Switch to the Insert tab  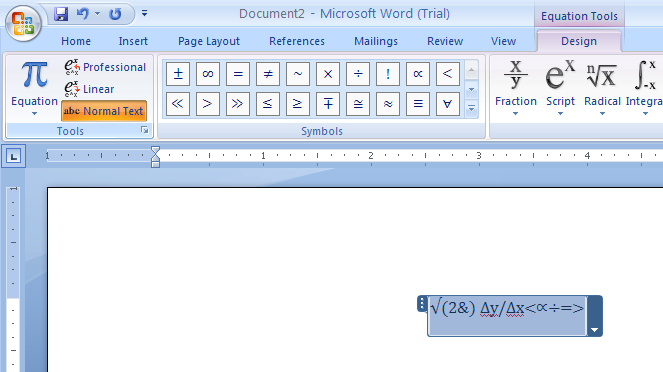click(133, 41)
